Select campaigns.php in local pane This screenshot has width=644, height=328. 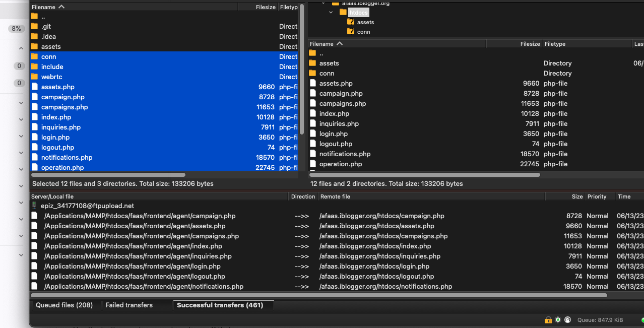[164, 107]
